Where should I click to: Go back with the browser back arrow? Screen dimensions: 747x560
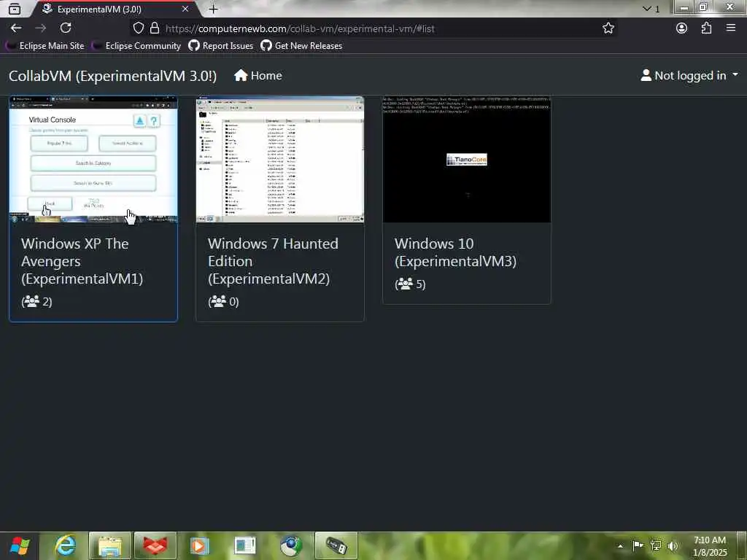point(16,28)
